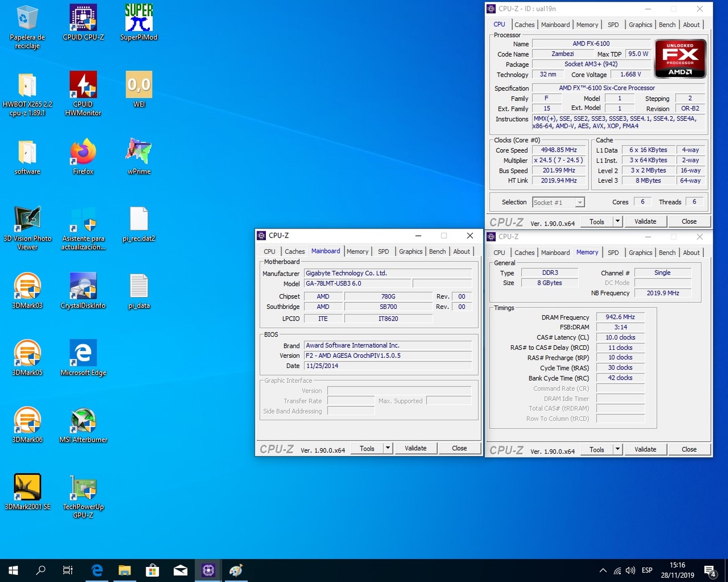Click the Core Speed 4948.85 MHz value
728x582 pixels.
(559, 150)
